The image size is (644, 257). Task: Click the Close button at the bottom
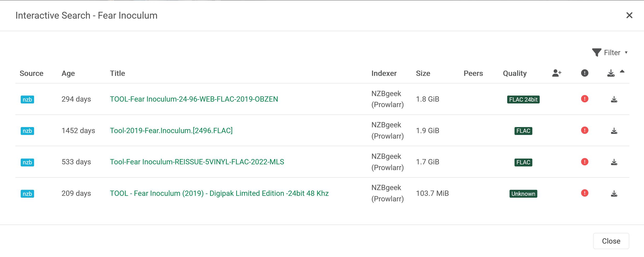click(611, 241)
